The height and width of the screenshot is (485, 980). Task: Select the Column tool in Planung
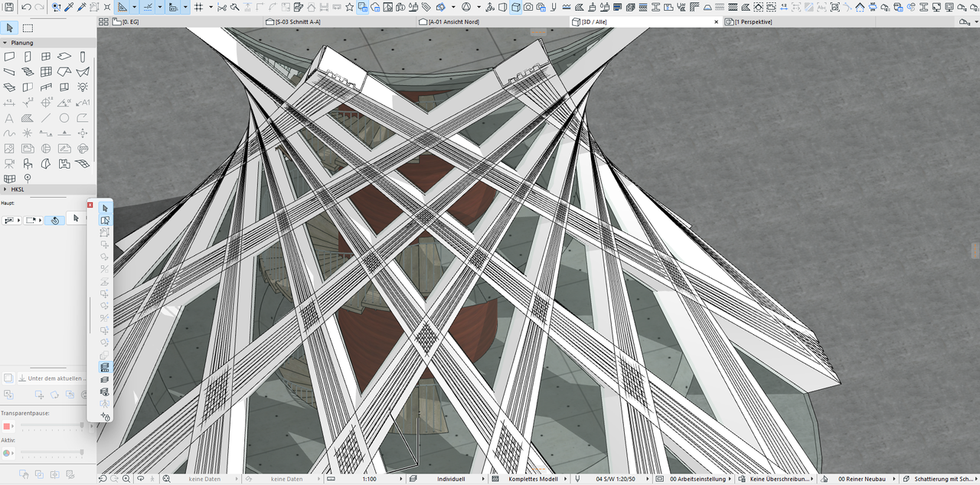pos(83,57)
